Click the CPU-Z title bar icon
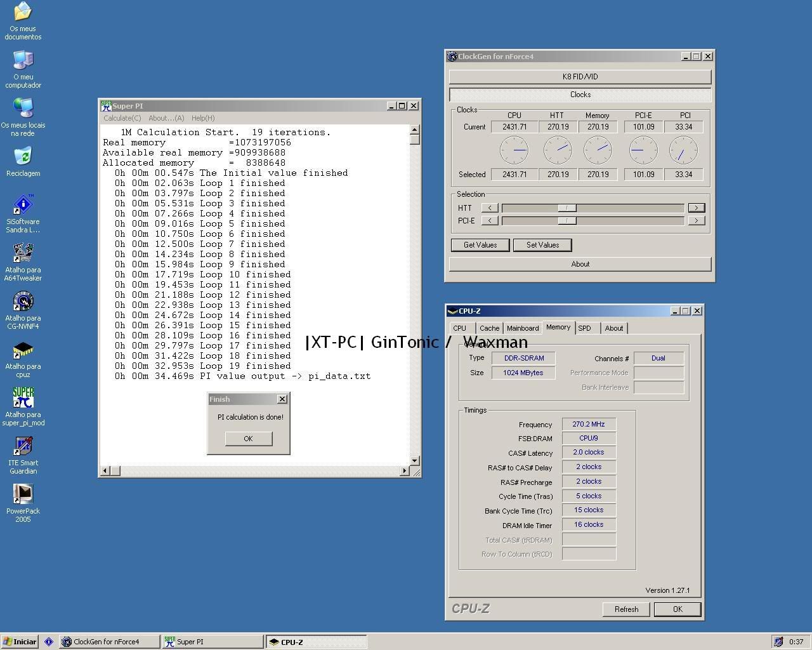 pyautogui.click(x=452, y=311)
